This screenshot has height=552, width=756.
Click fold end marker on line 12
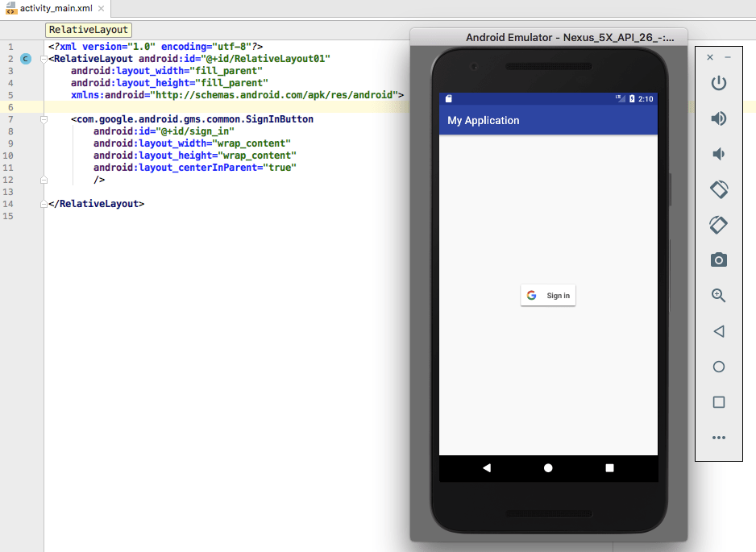[44, 180]
